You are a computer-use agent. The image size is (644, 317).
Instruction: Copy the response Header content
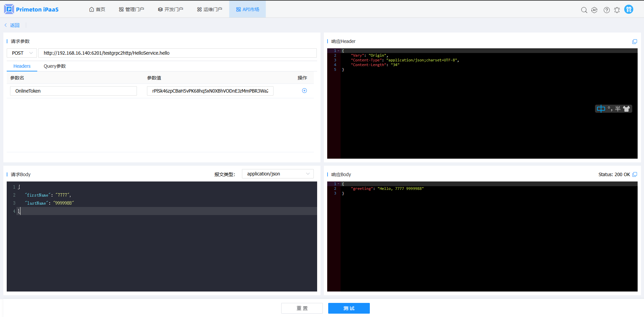(634, 42)
